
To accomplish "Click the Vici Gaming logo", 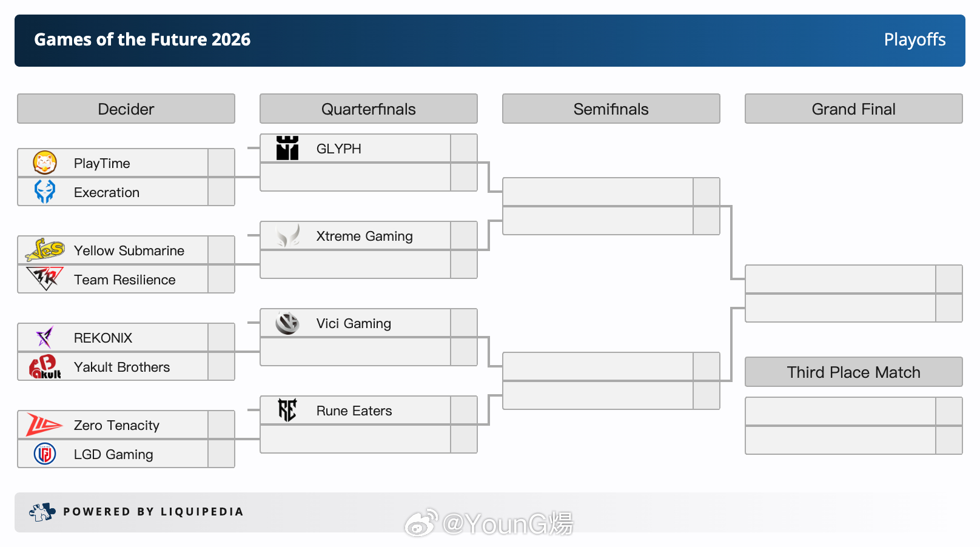I will coord(287,323).
